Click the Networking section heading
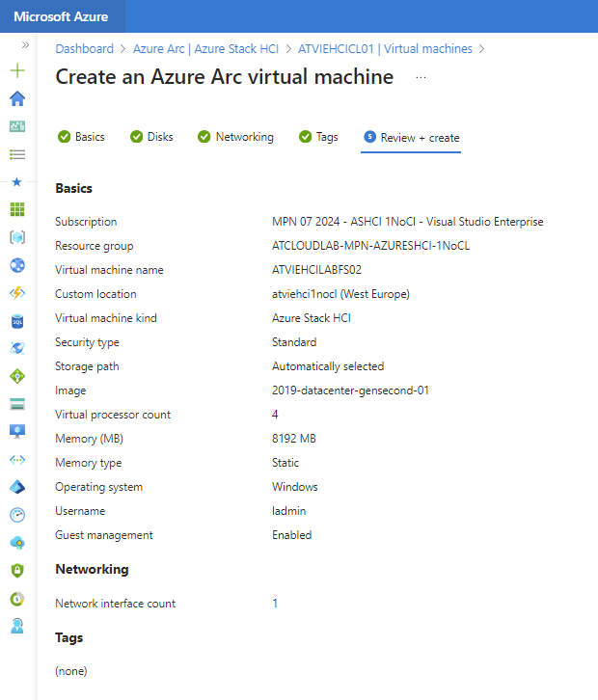This screenshot has height=700, width=598. pos(92,569)
